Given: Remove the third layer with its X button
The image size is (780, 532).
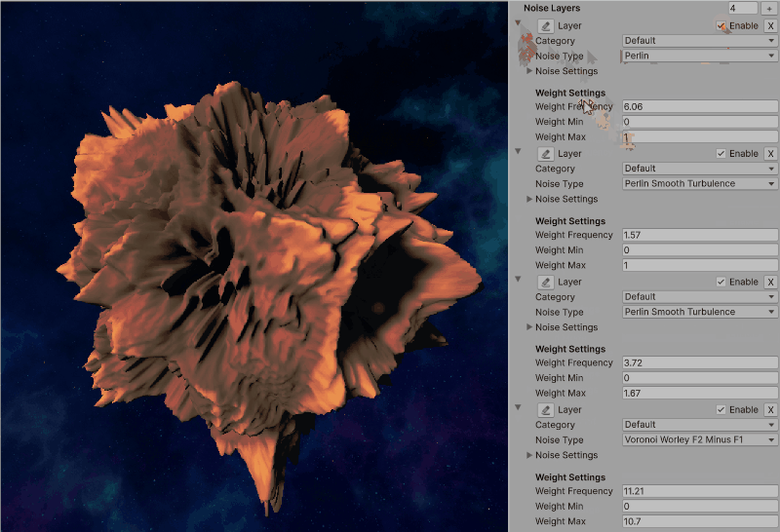Looking at the screenshot, I should (770, 282).
